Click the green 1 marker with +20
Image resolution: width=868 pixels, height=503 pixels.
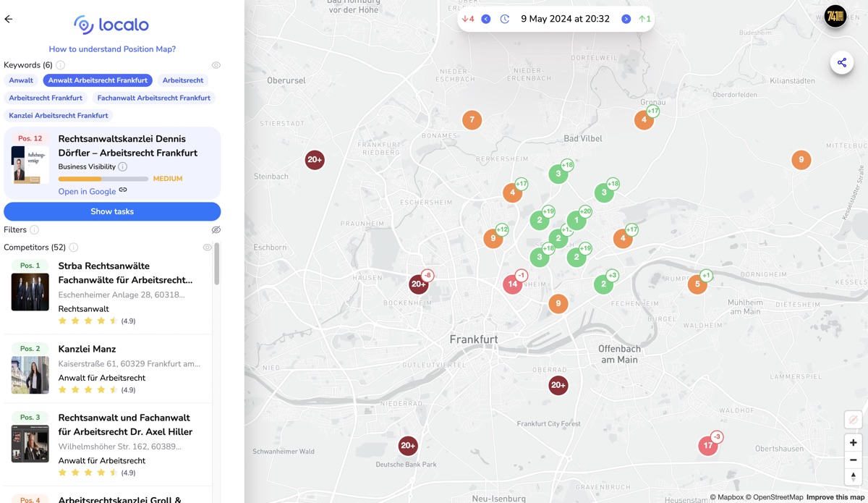(576, 220)
